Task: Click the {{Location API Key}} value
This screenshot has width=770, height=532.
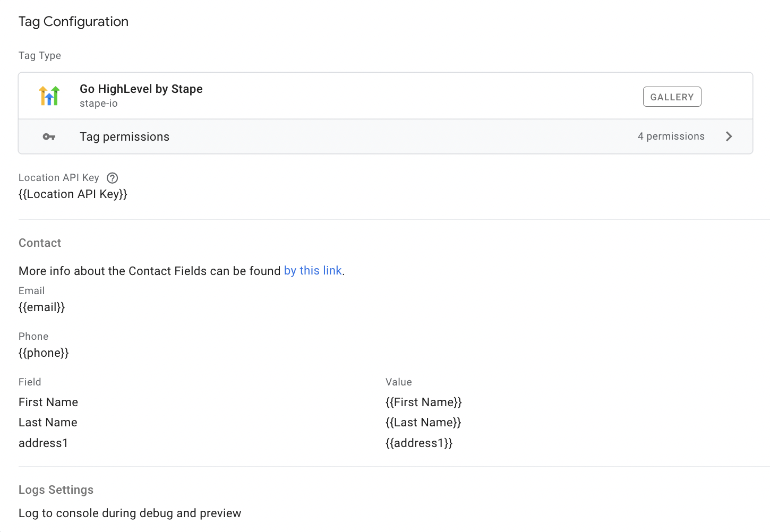Action: (73, 194)
